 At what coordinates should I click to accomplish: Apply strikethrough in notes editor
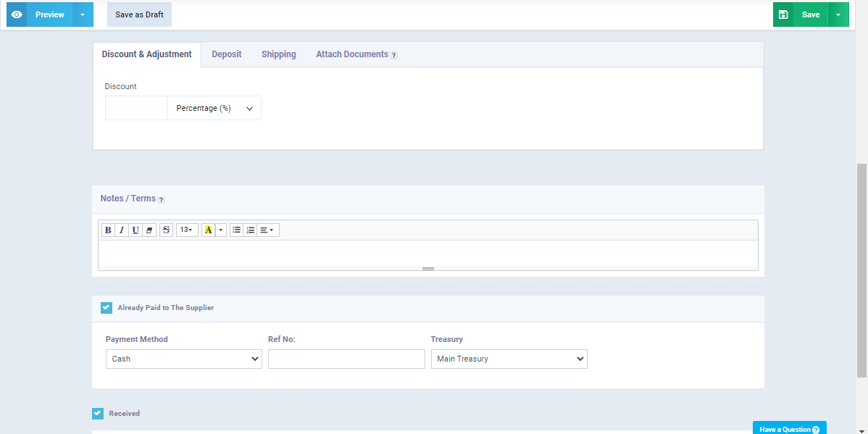pos(167,230)
